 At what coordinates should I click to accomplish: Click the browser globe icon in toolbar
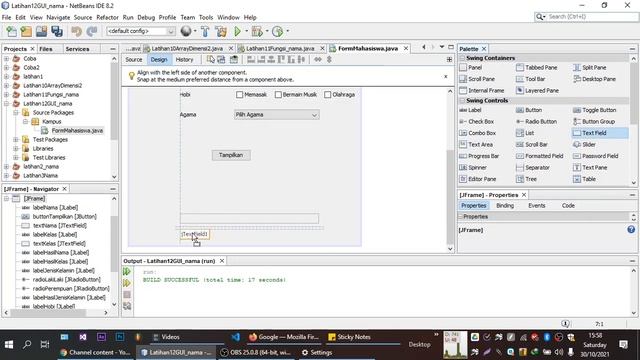click(186, 31)
